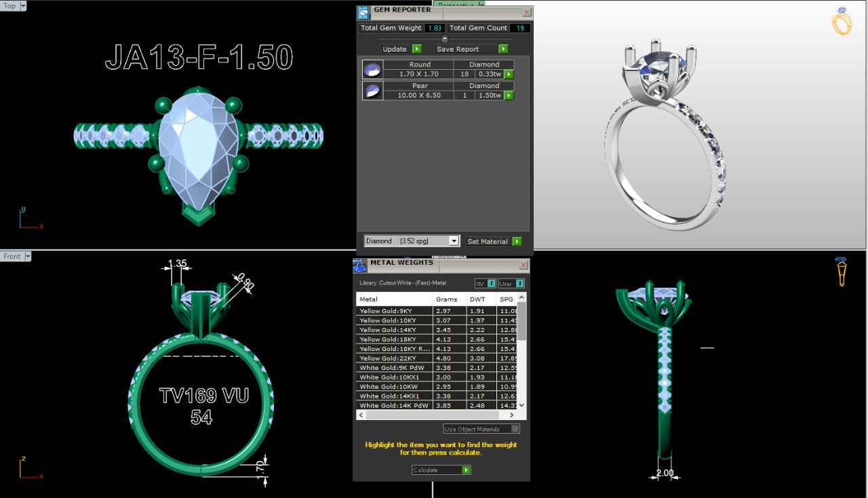Click green arrow next to Save Report
Image resolution: width=868 pixels, height=498 pixels.
coord(503,49)
